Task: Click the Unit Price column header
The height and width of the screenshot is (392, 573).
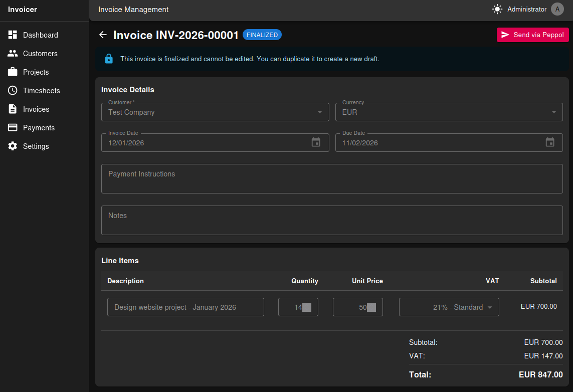Action: point(367,281)
